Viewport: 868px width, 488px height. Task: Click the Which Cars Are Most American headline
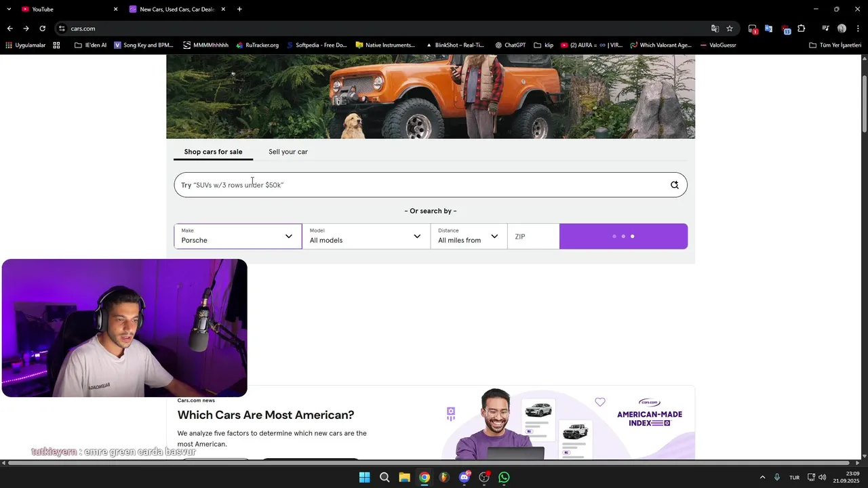(266, 415)
